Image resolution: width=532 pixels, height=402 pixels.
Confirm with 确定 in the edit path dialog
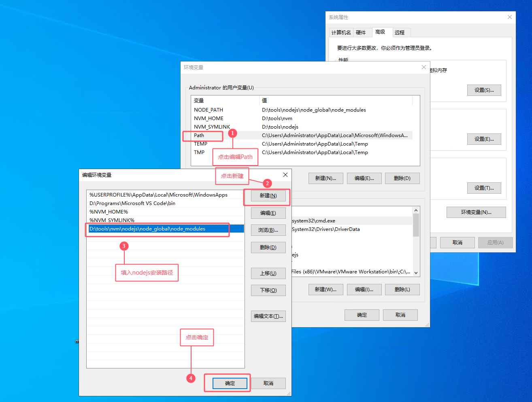230,383
